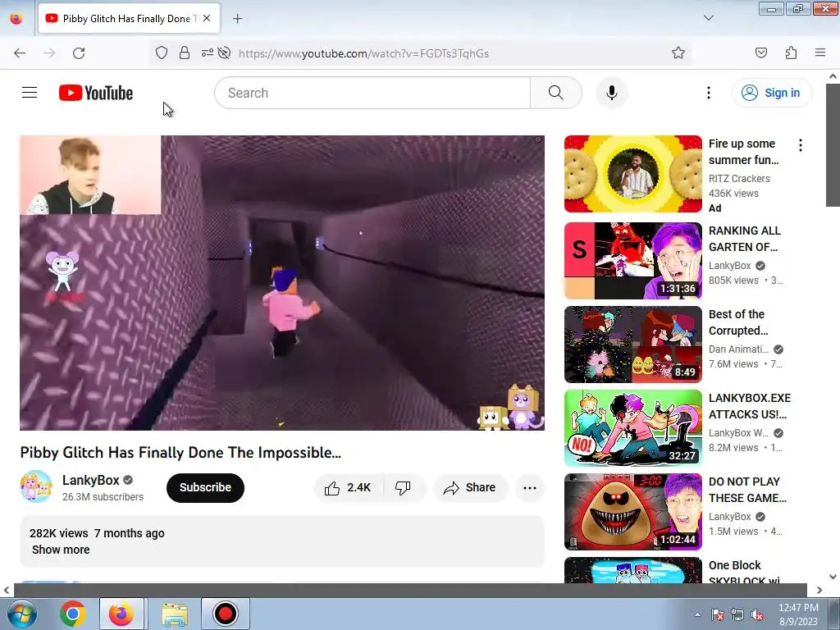
Task: Open Firefox application menu
Action: pyautogui.click(x=819, y=53)
